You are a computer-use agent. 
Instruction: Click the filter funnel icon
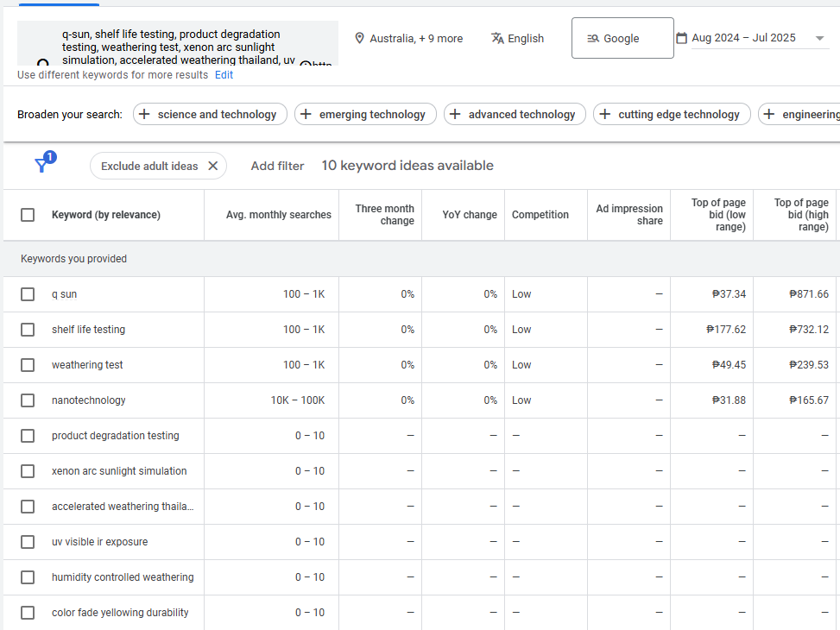[x=41, y=166]
